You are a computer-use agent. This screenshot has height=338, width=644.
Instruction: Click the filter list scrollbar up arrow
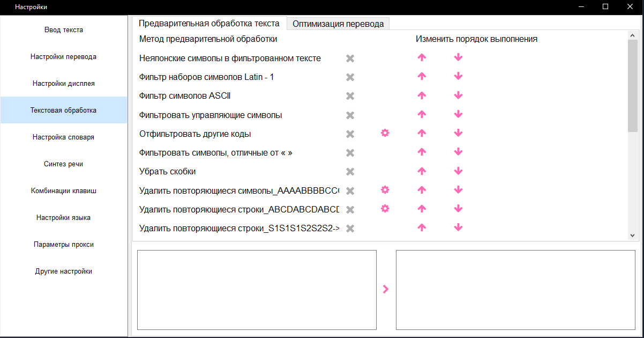coord(632,35)
